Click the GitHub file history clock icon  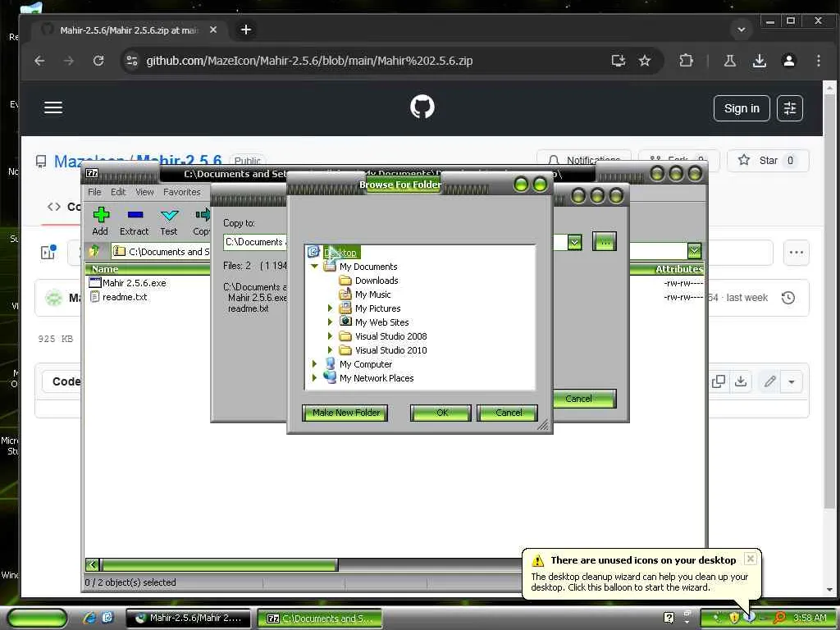click(788, 298)
